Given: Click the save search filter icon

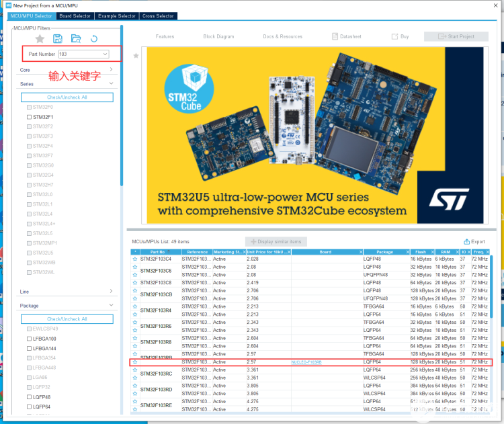Looking at the screenshot, I should click(x=58, y=38).
